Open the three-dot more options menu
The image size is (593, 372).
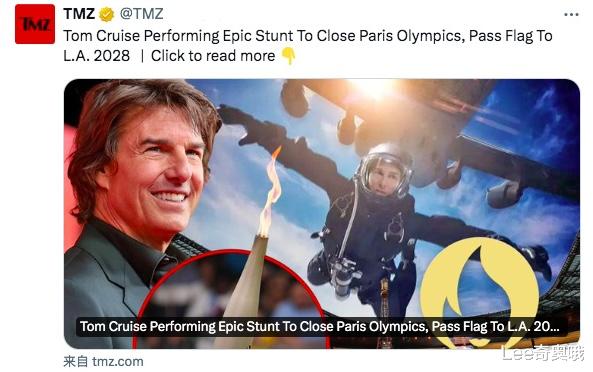tap(571, 14)
